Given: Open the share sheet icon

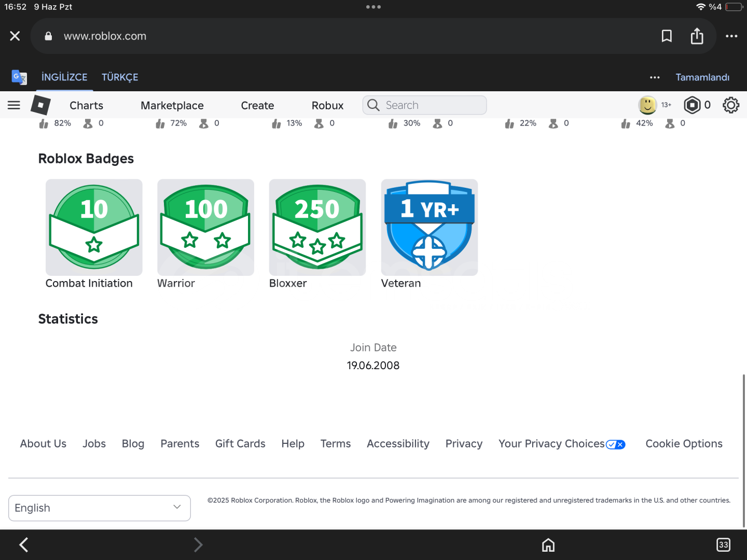Looking at the screenshot, I should (x=697, y=36).
